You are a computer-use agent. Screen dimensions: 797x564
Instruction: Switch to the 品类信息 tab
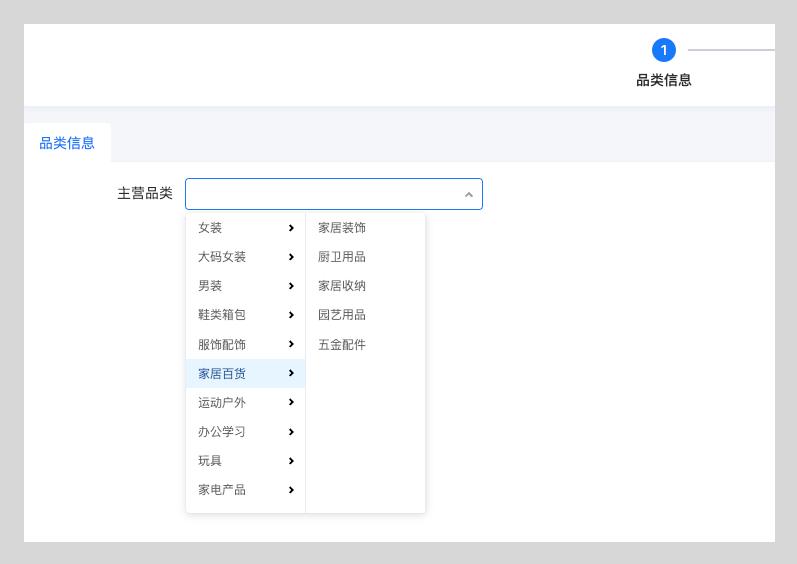(67, 143)
